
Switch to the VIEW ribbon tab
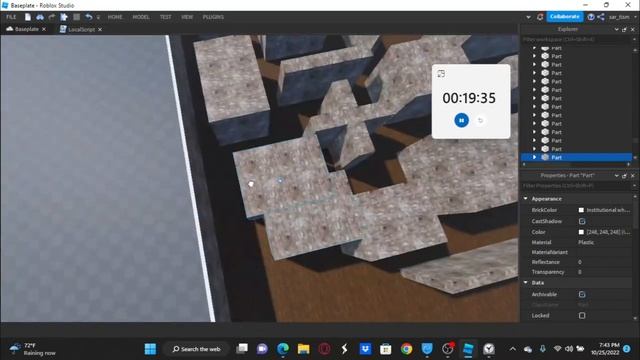[x=187, y=17]
